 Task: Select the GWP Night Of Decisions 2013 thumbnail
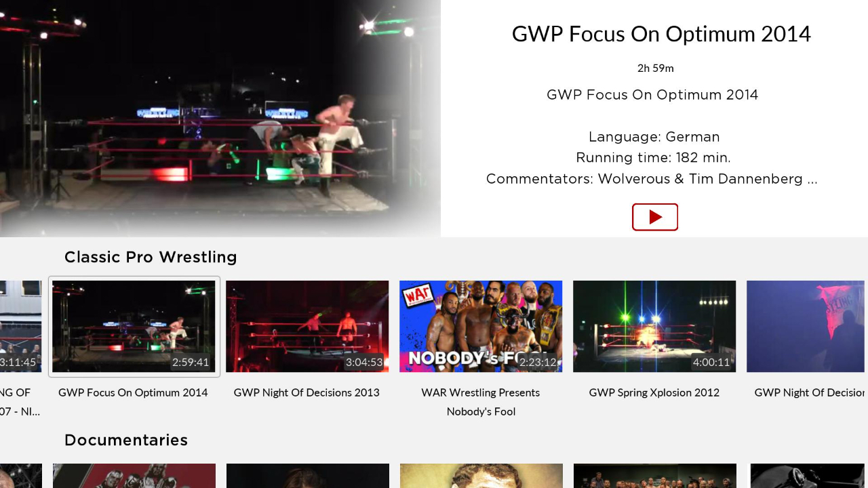click(x=307, y=326)
